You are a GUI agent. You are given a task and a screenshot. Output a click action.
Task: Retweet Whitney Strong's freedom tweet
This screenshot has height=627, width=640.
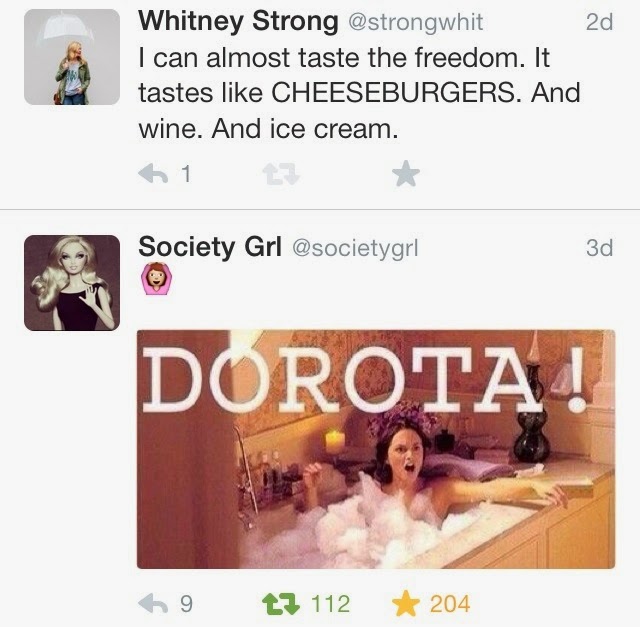point(281,174)
